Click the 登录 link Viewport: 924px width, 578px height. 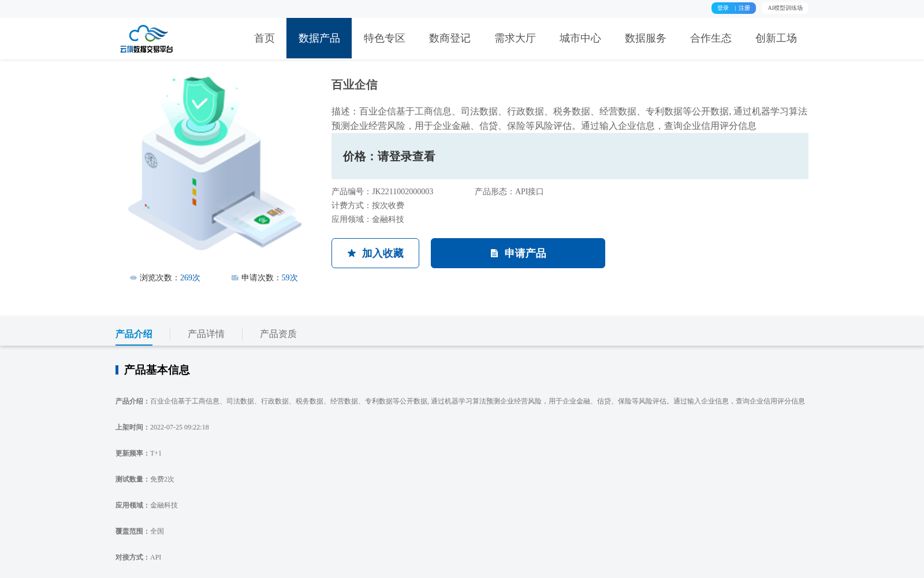(x=723, y=8)
